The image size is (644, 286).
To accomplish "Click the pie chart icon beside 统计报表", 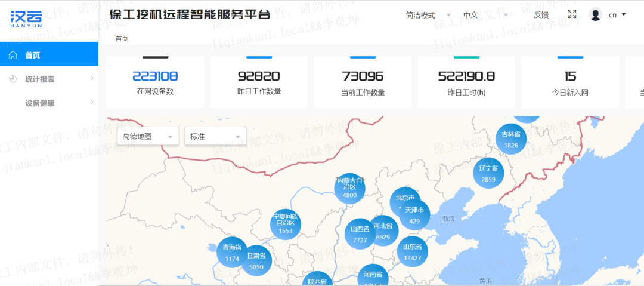I will pos(13,79).
